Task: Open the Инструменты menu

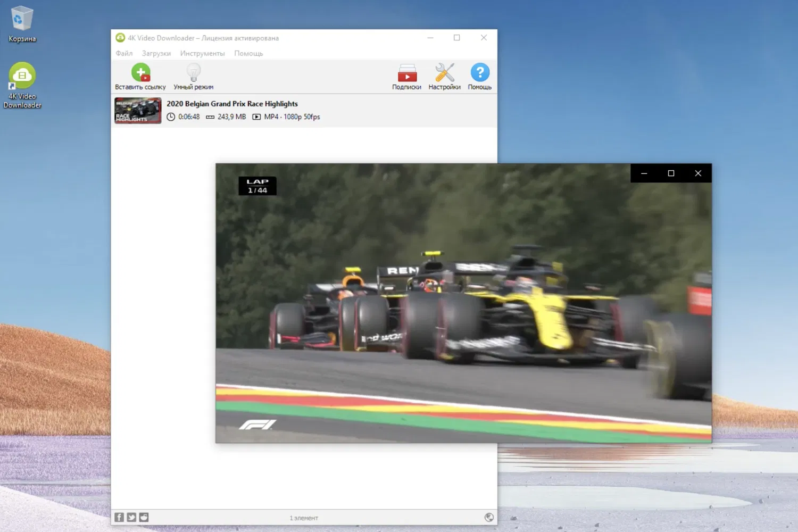Action: tap(202, 53)
